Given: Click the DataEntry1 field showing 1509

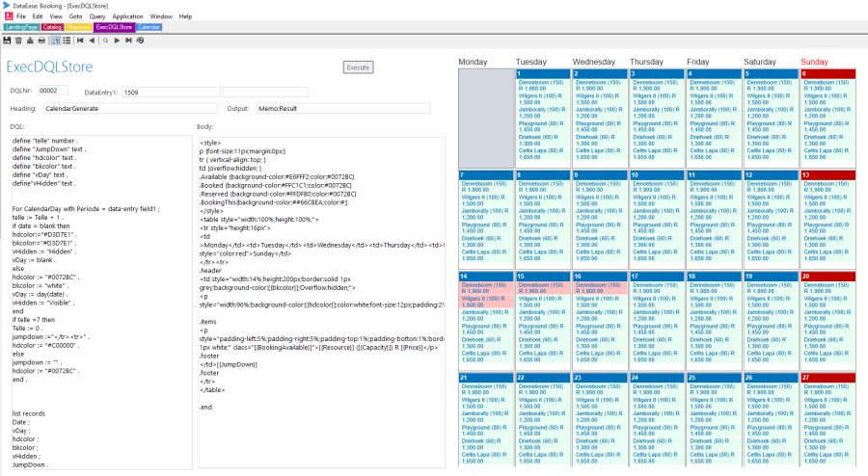Looking at the screenshot, I should [x=171, y=93].
